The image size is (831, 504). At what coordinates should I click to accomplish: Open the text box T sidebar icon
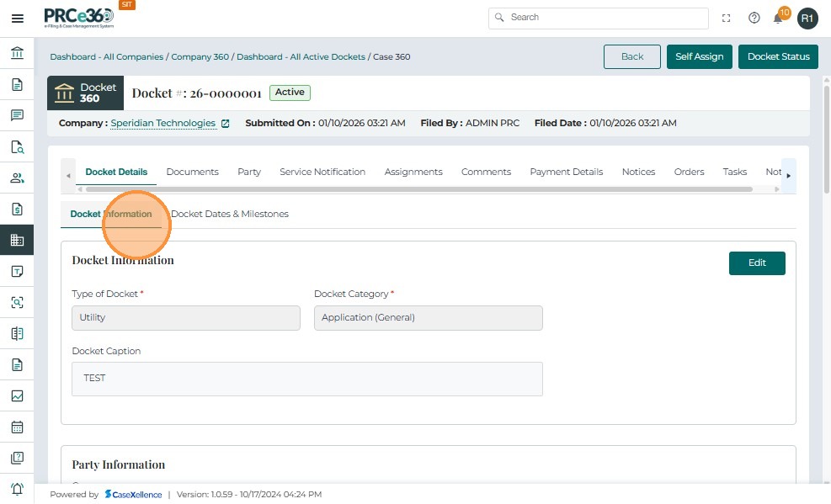[x=17, y=271]
